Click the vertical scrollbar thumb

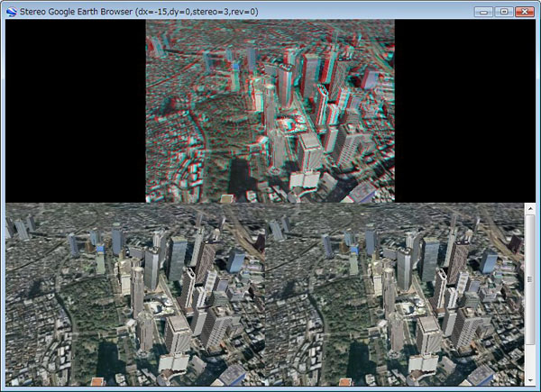click(530, 280)
